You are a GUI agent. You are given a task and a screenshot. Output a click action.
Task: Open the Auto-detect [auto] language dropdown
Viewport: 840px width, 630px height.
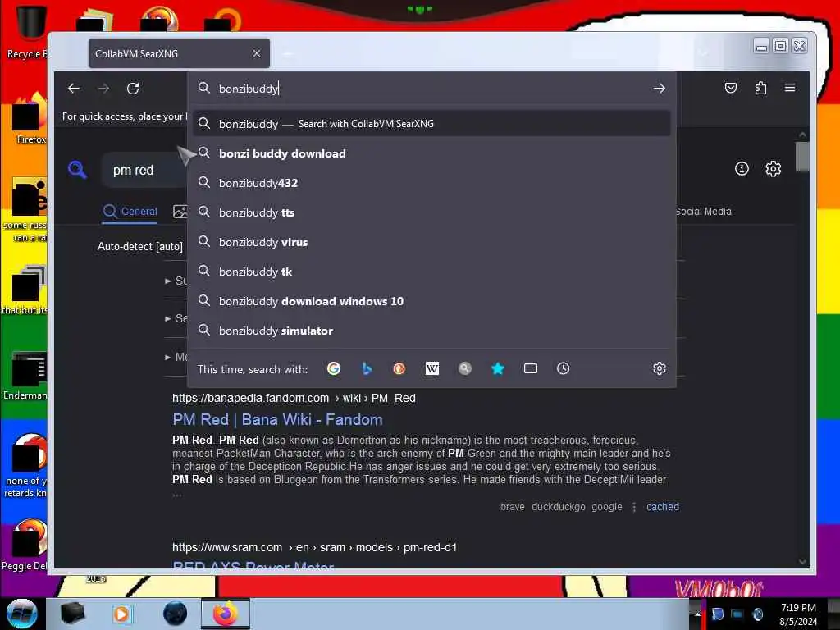point(139,246)
